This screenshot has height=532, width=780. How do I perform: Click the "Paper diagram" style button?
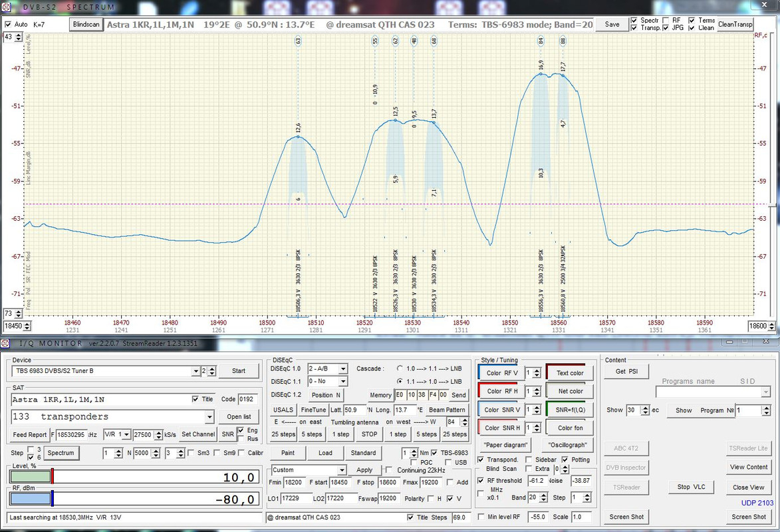tap(505, 445)
